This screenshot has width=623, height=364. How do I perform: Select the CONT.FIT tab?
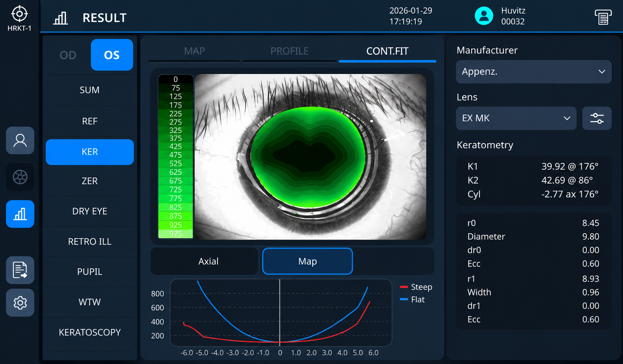click(387, 51)
